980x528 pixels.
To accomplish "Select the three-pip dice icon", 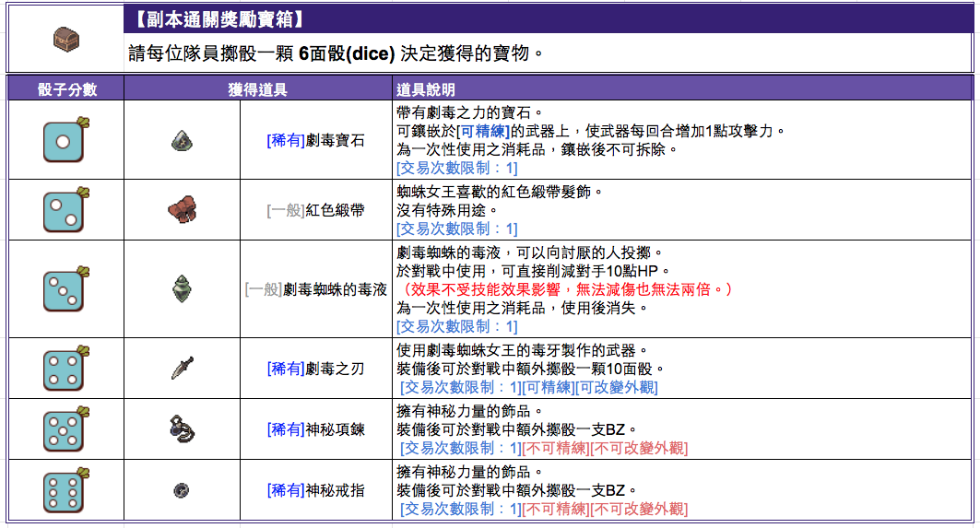I will click(x=65, y=288).
